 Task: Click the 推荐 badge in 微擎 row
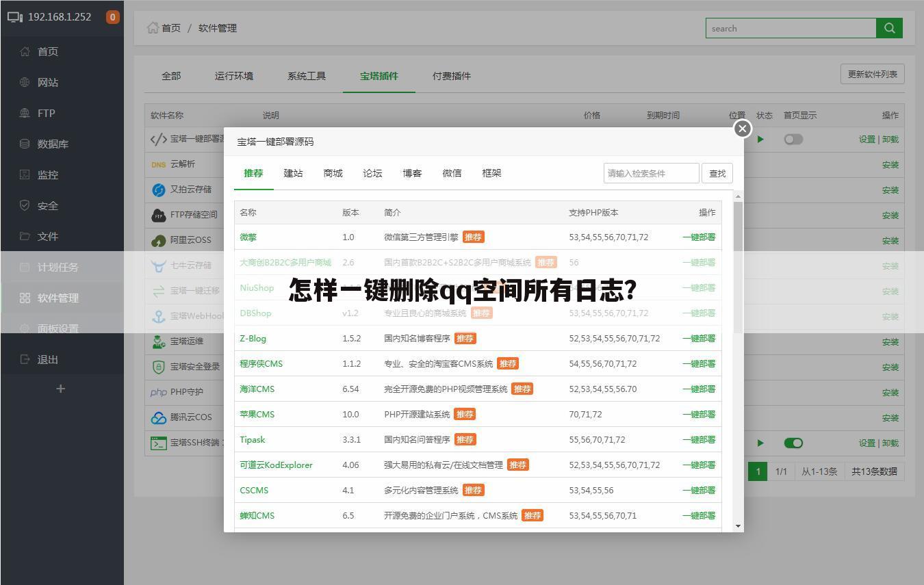[x=473, y=237]
